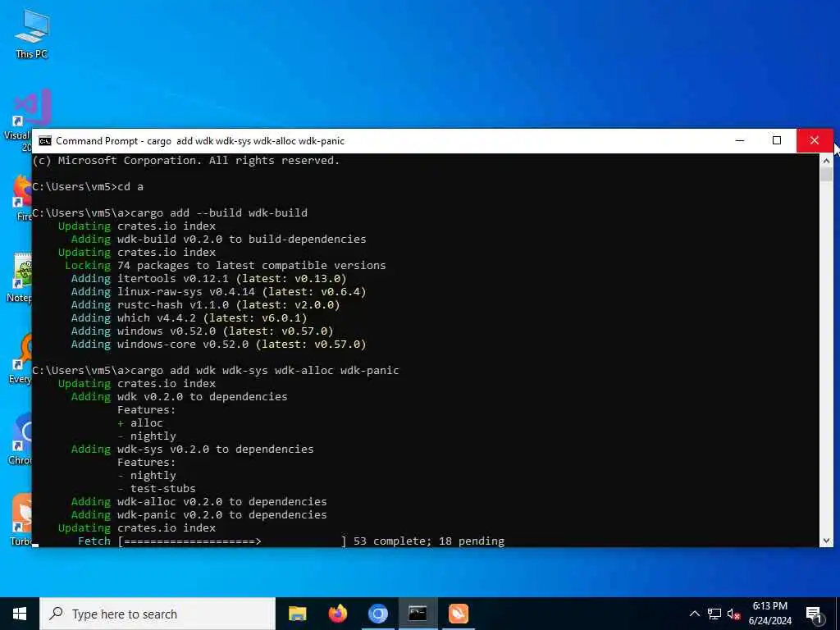
Task: Show hidden system tray icons
Action: (694, 614)
